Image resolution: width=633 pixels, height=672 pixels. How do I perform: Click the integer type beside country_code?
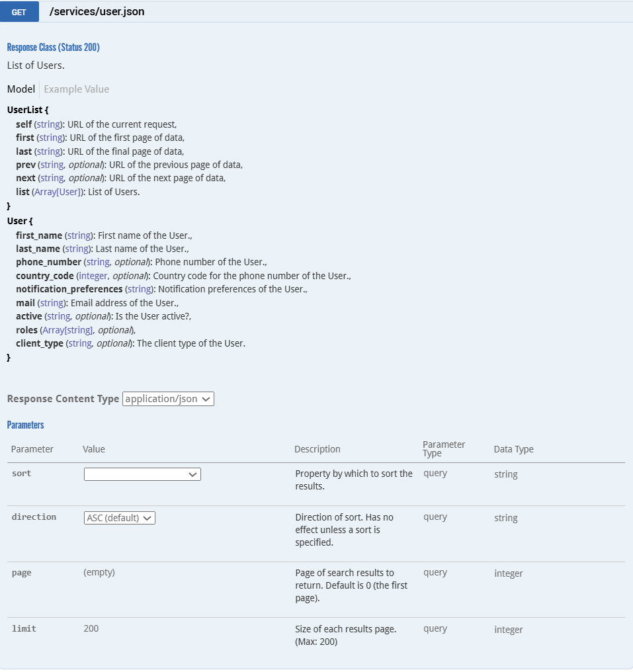pos(93,276)
